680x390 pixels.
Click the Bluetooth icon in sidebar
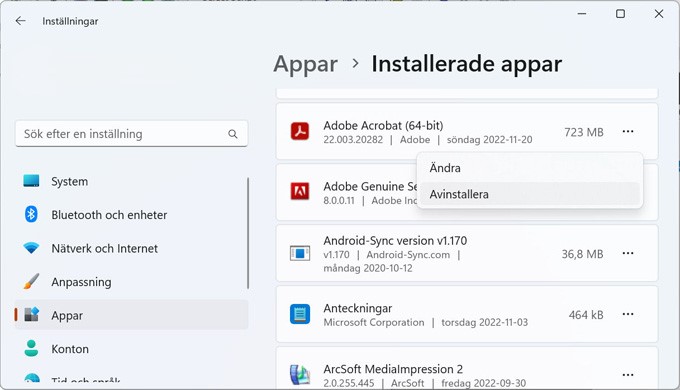pyautogui.click(x=31, y=214)
